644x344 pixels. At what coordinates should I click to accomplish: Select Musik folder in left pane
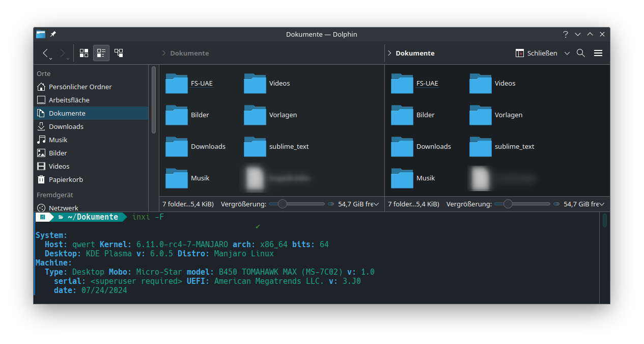(x=187, y=178)
